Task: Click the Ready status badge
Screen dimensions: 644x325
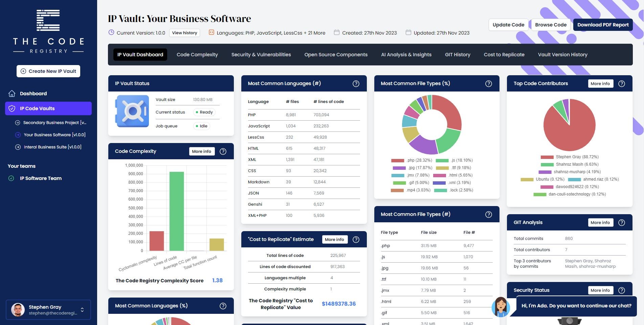Action: point(204,112)
